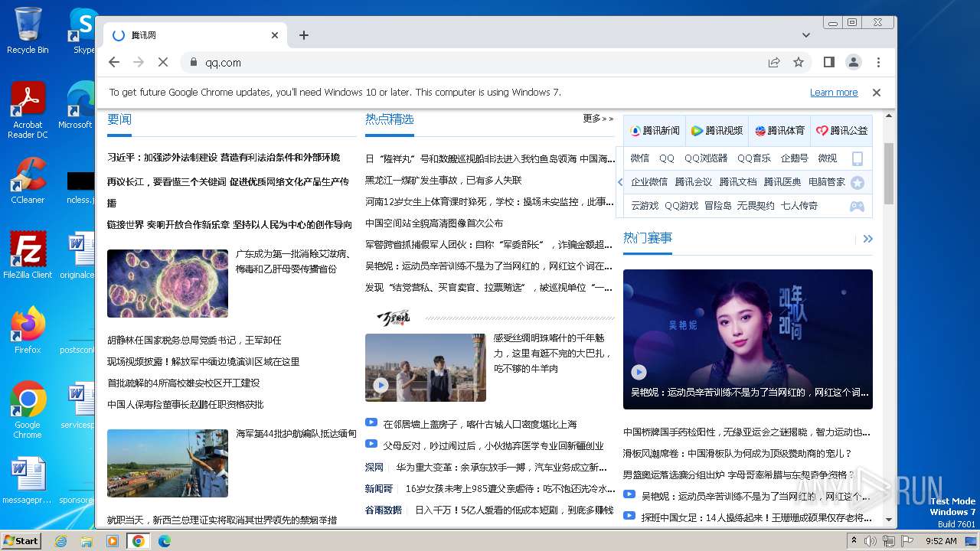
Task: Open 更多 link beside 热点精选
Action: coord(598,119)
